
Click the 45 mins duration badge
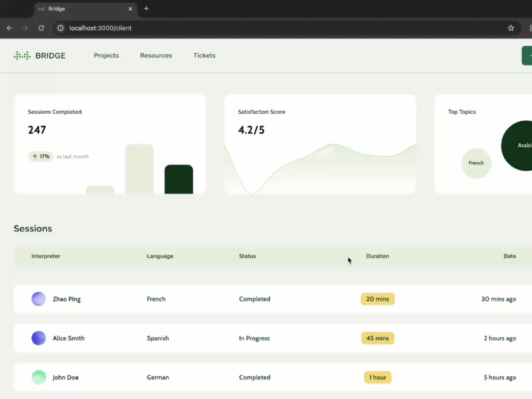(377, 338)
